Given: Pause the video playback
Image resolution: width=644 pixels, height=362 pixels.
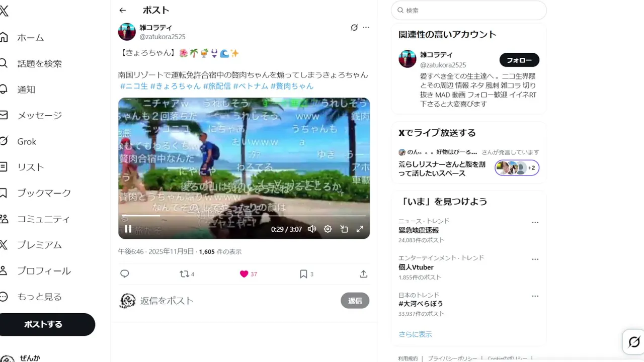Looking at the screenshot, I should pyautogui.click(x=128, y=229).
